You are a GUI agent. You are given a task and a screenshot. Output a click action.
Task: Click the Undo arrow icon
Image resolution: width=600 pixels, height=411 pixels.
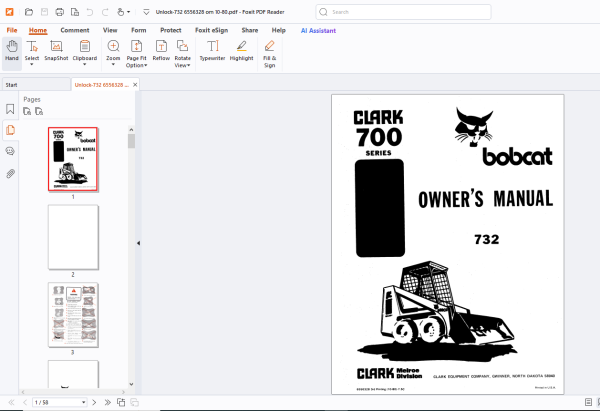pyautogui.click(x=90, y=12)
